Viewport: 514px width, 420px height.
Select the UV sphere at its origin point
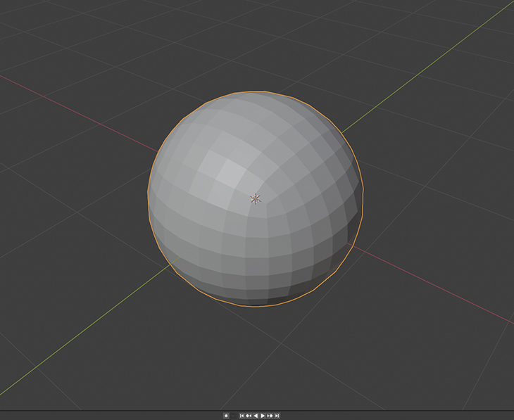[x=256, y=198]
